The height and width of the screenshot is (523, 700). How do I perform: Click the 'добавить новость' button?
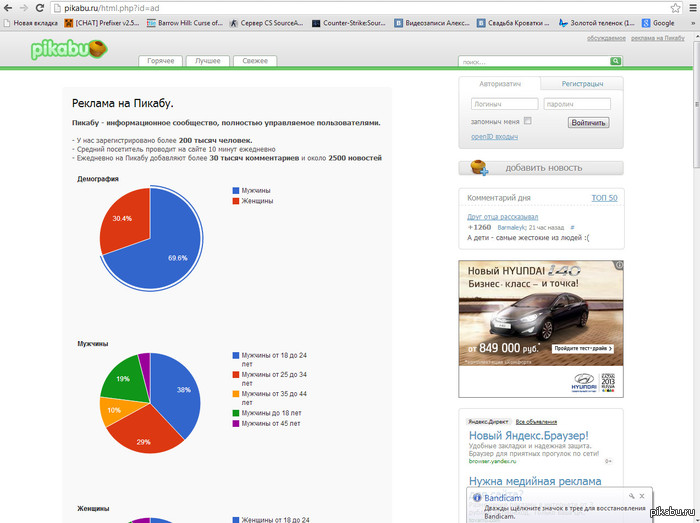pyautogui.click(x=541, y=168)
